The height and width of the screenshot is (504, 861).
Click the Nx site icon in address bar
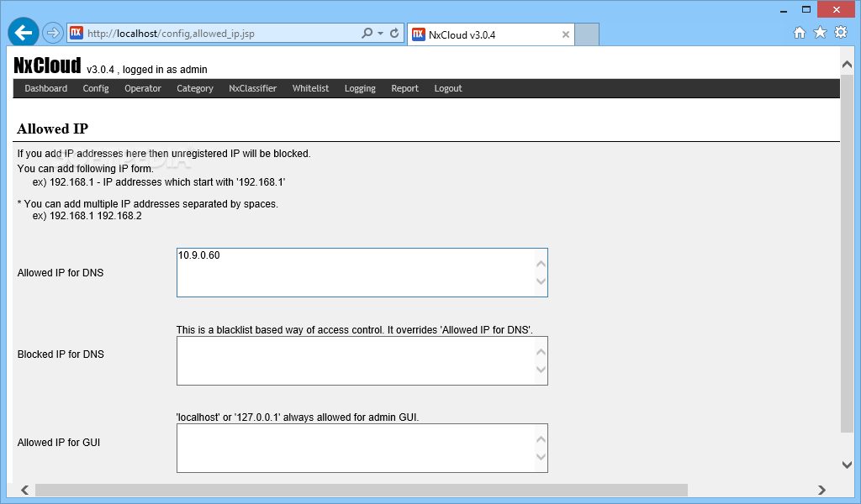pyautogui.click(x=77, y=33)
